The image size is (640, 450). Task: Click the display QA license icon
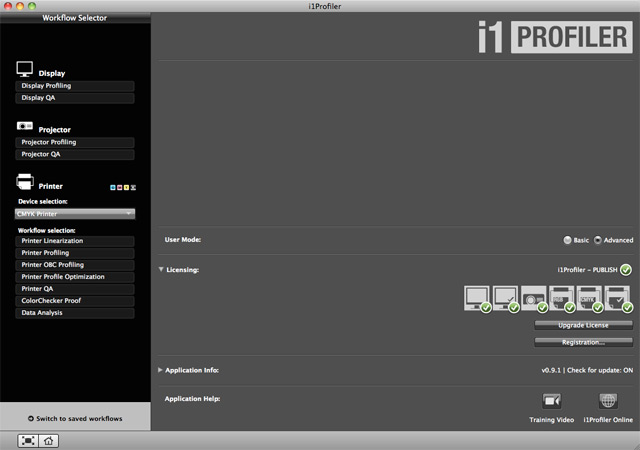coord(505,299)
